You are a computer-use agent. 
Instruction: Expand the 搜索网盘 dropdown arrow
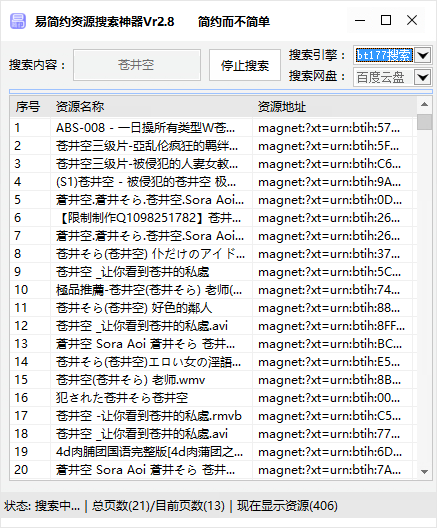point(423,77)
